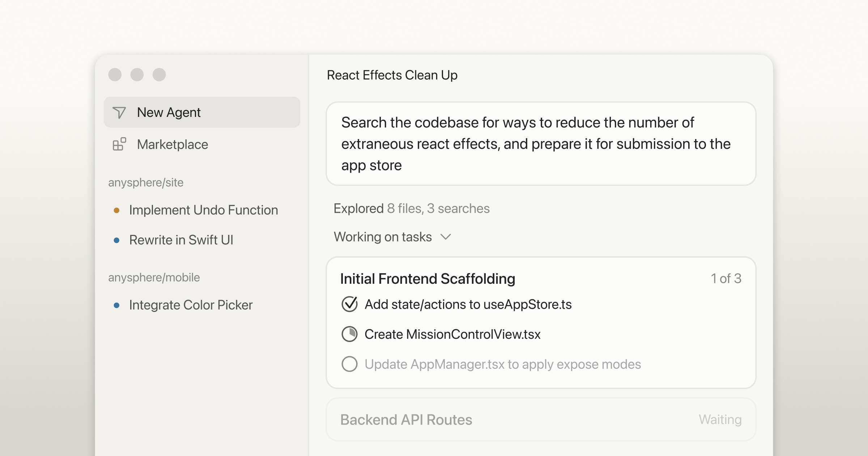Click the Marketplace grid icon
The width and height of the screenshot is (868, 456).
pos(119,144)
